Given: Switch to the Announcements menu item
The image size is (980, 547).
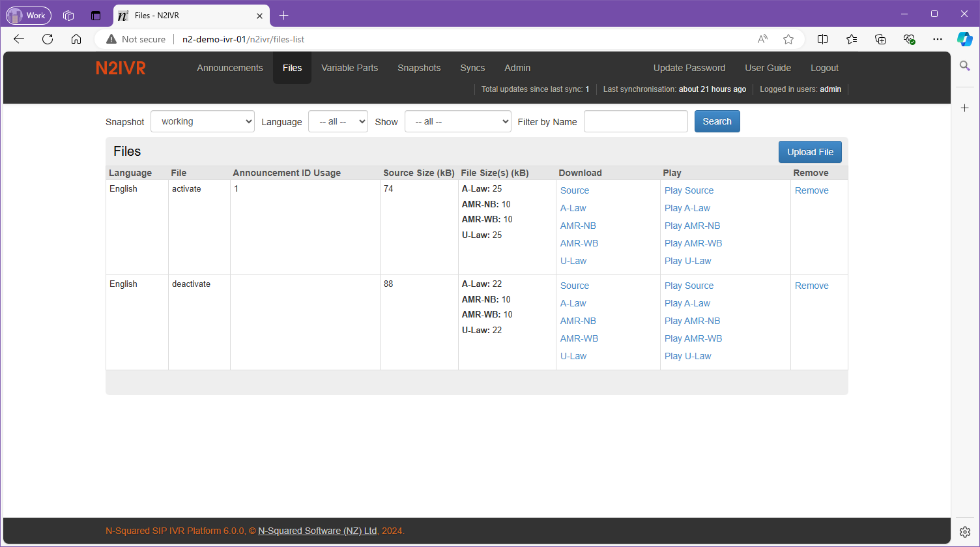Looking at the screenshot, I should 230,68.
